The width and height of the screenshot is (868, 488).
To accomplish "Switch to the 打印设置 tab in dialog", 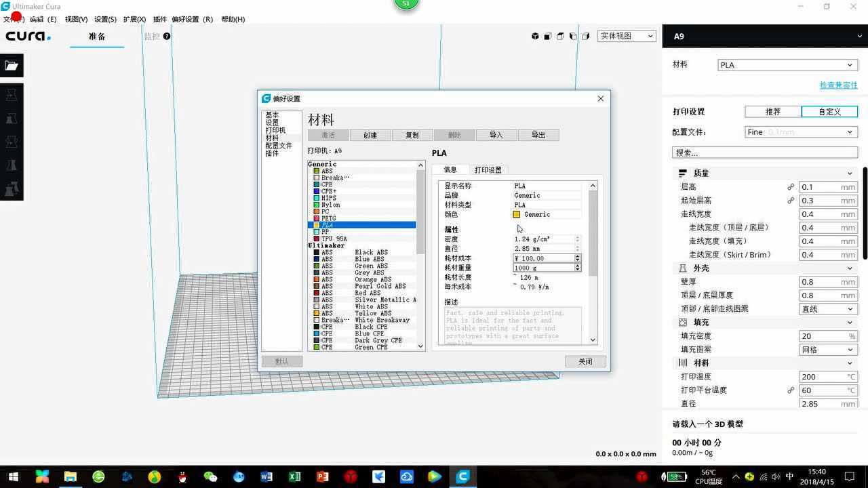I will coord(488,170).
